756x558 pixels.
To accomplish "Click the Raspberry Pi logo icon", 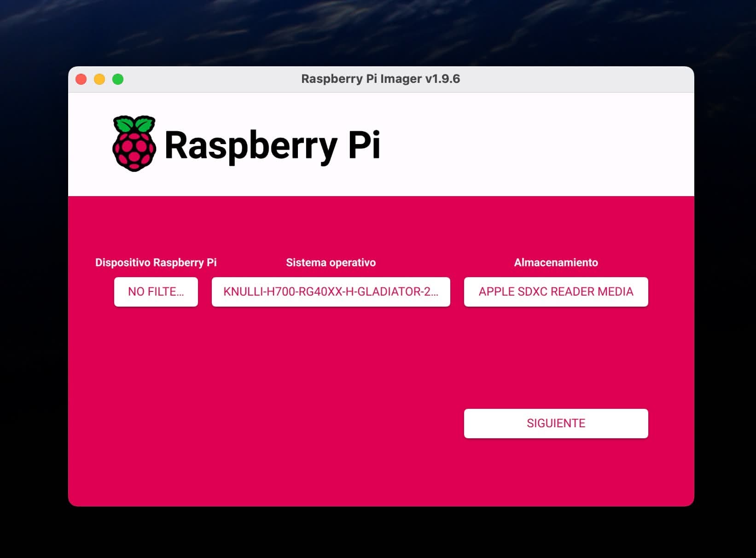I will 134,144.
